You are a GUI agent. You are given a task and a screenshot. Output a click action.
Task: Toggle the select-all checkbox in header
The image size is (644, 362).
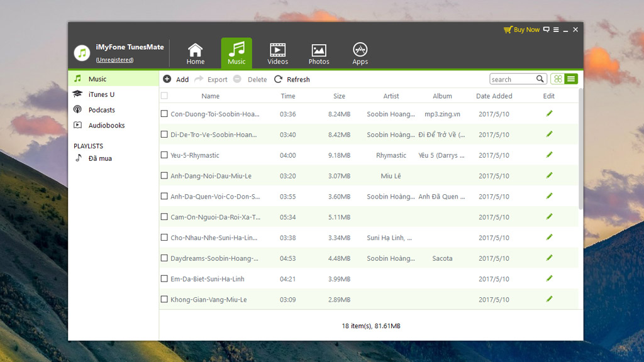[164, 96]
